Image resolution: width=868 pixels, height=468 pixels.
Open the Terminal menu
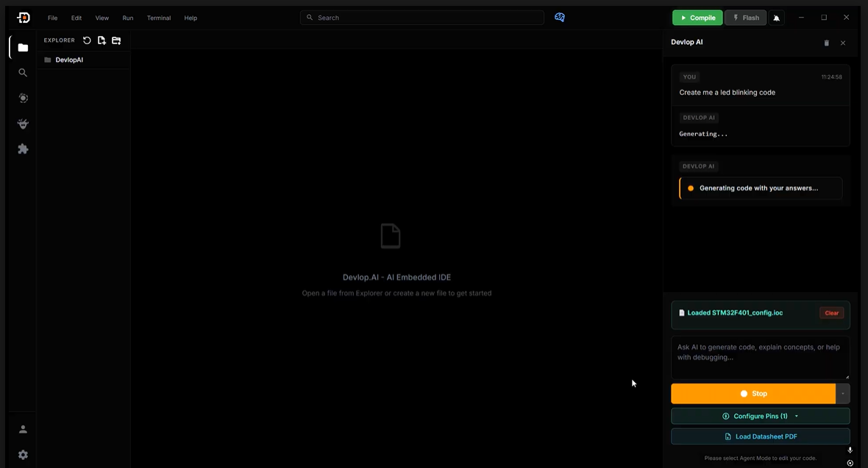[159, 18]
